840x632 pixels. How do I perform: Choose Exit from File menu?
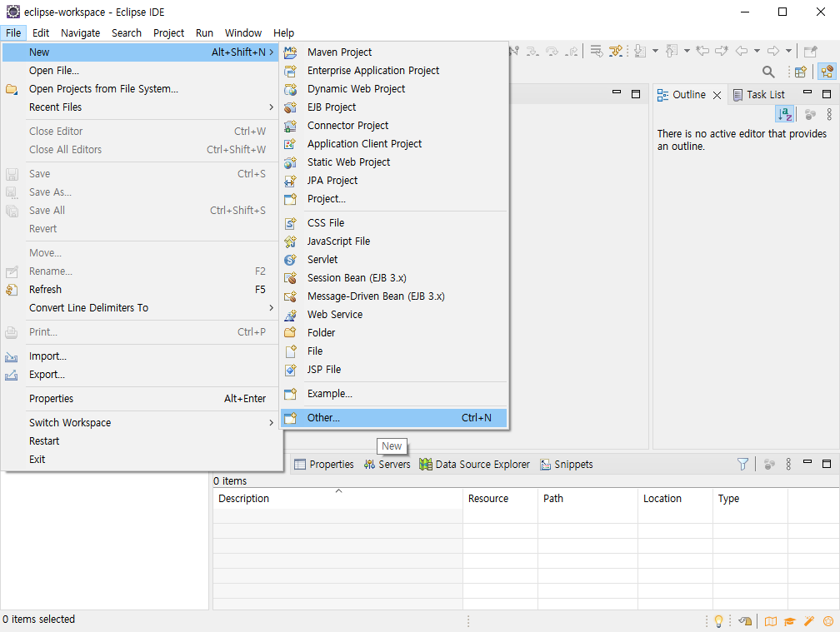140,459
